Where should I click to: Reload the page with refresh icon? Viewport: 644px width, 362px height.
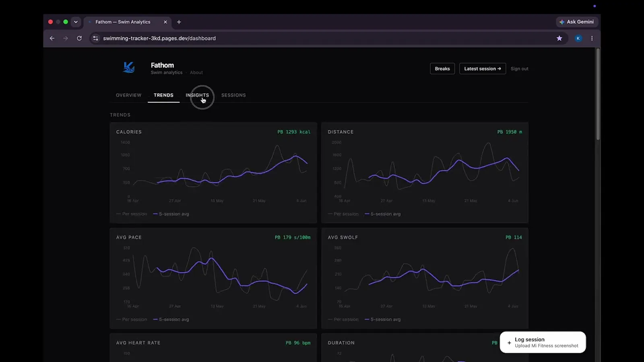(79, 38)
